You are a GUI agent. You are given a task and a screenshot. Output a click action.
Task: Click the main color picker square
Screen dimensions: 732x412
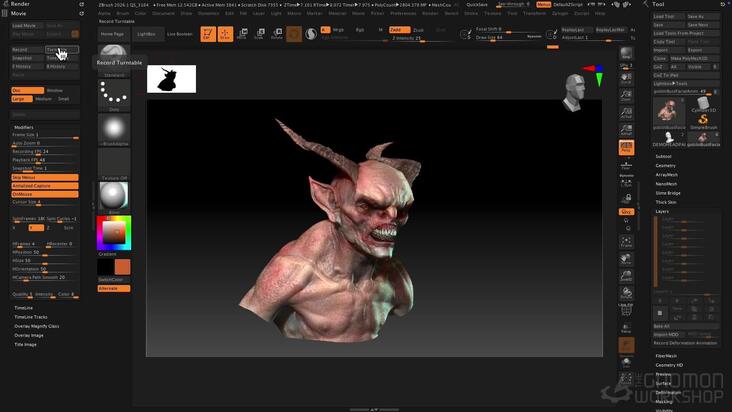[x=114, y=233]
